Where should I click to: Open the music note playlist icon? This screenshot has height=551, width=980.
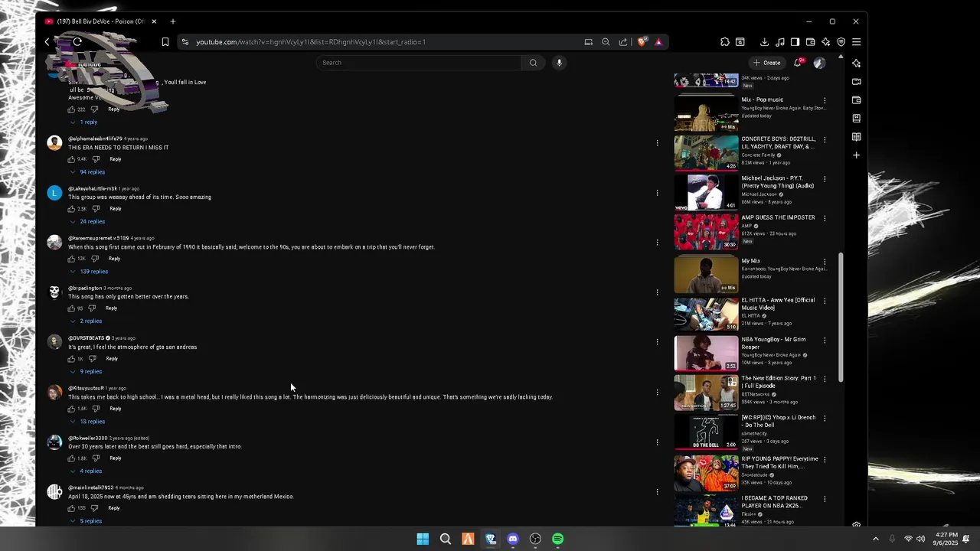tap(780, 42)
